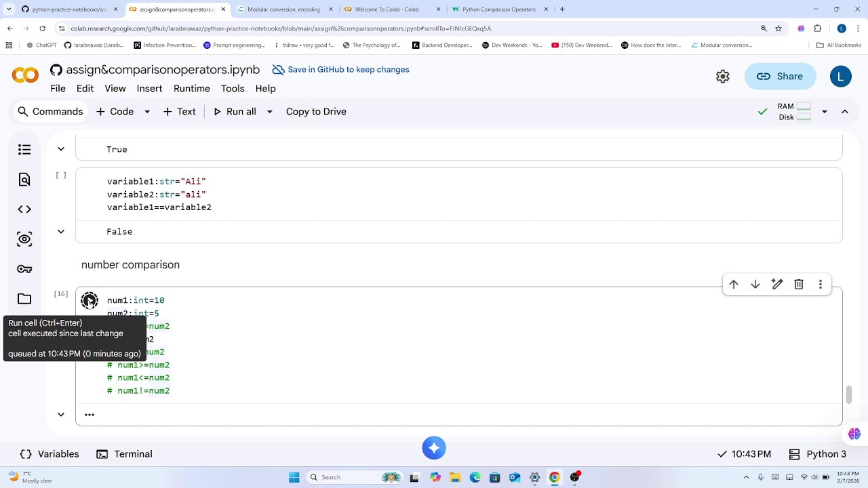Open Colab settings gear icon
This screenshot has height=488, width=868.
(723, 77)
